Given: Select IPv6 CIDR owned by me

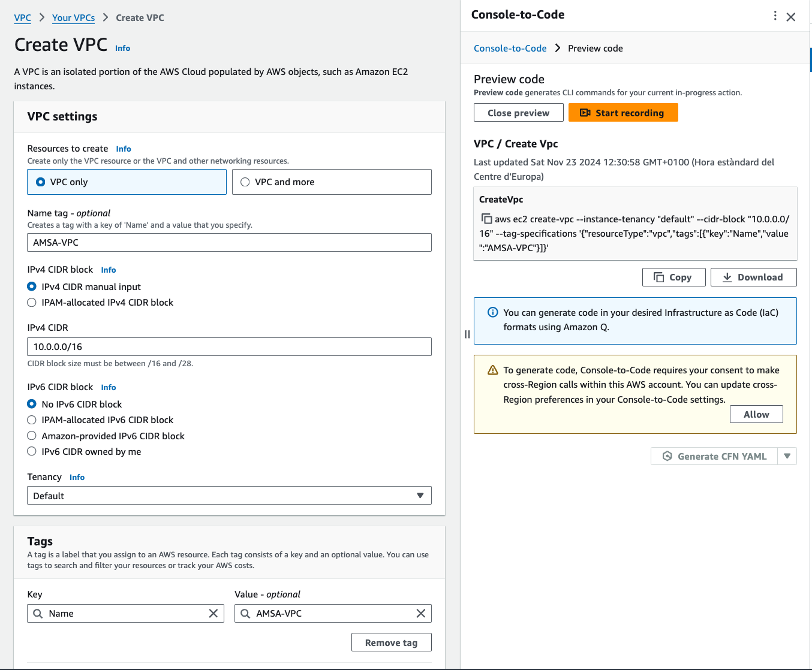Looking at the screenshot, I should tap(32, 451).
